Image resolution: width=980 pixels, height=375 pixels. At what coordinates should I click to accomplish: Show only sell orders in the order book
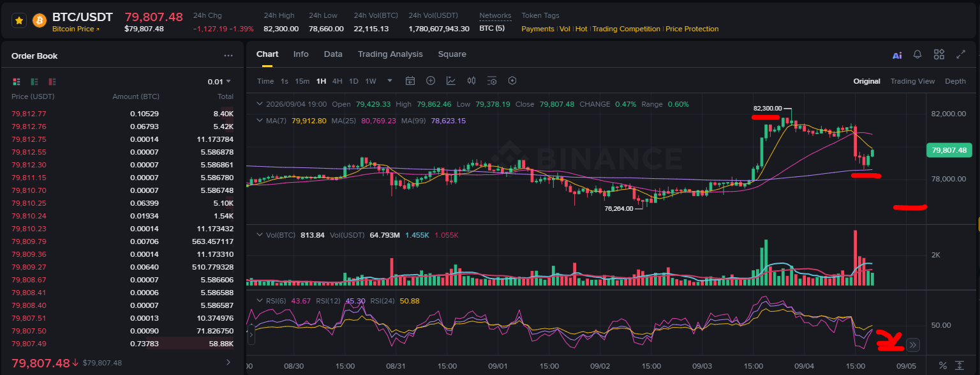(52, 82)
